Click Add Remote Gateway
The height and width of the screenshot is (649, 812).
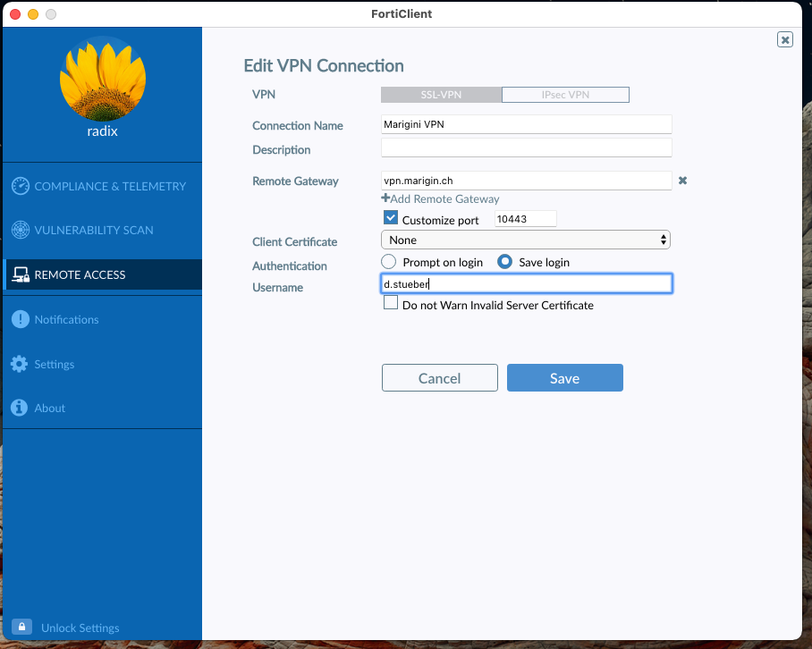[x=440, y=198]
